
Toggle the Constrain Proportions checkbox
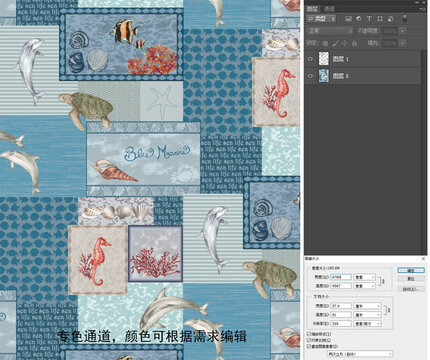tap(309, 340)
